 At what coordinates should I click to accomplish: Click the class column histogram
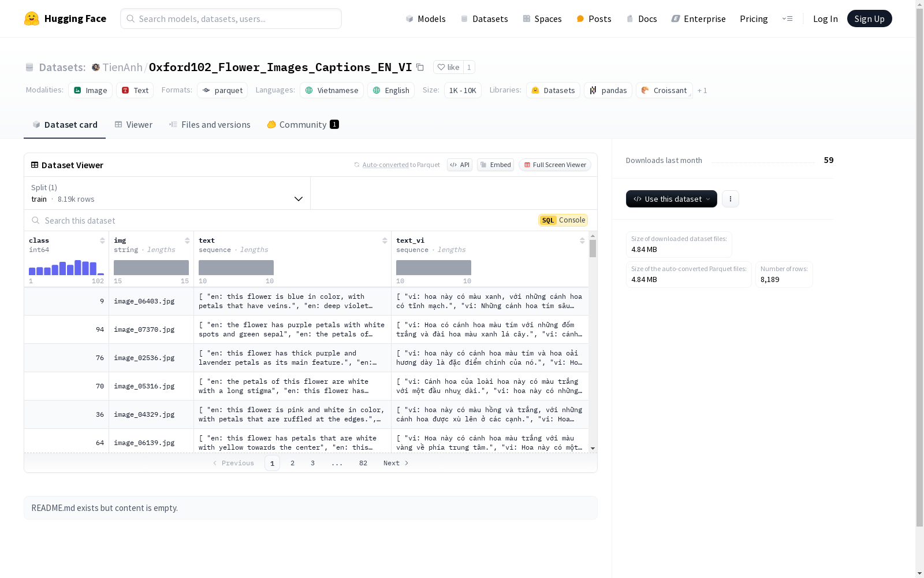pyautogui.click(x=66, y=268)
